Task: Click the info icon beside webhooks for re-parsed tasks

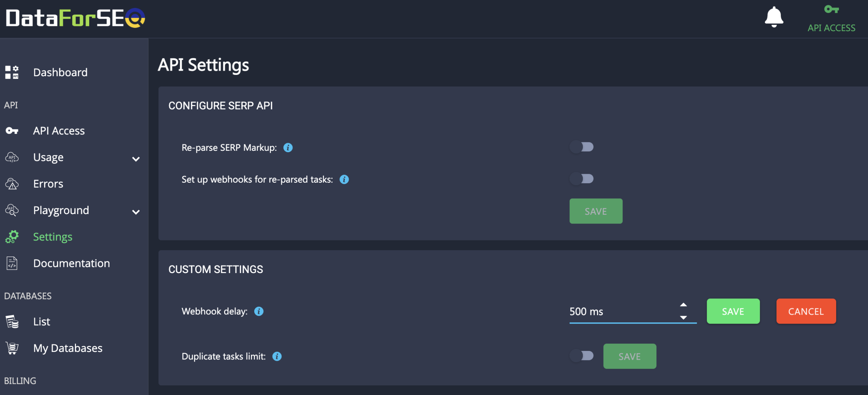Action: coord(344,180)
